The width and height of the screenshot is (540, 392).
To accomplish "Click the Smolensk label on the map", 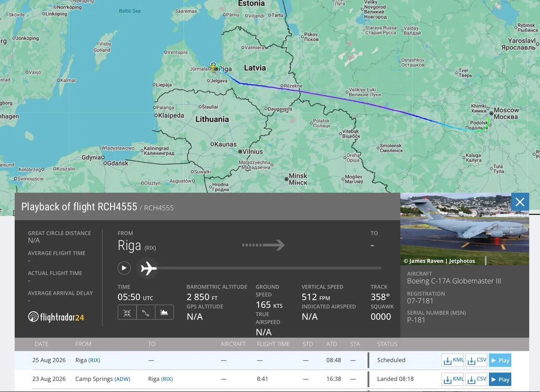I will [x=391, y=148].
